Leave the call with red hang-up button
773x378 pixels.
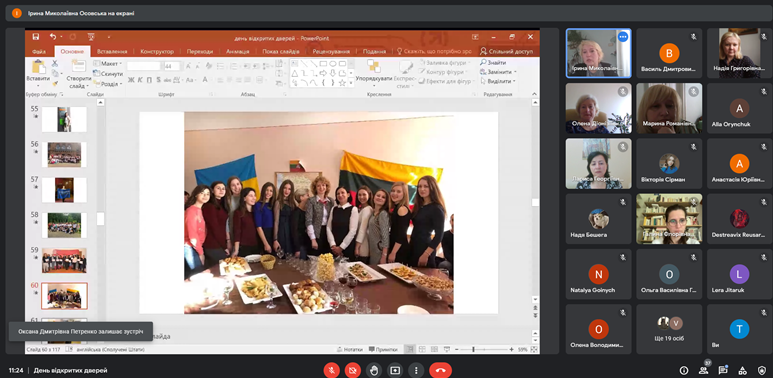[x=440, y=370]
